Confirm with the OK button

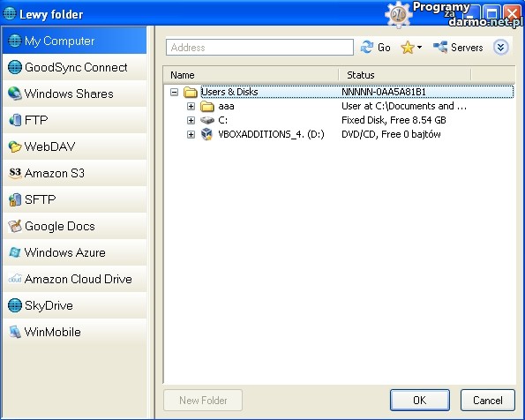pos(419,400)
